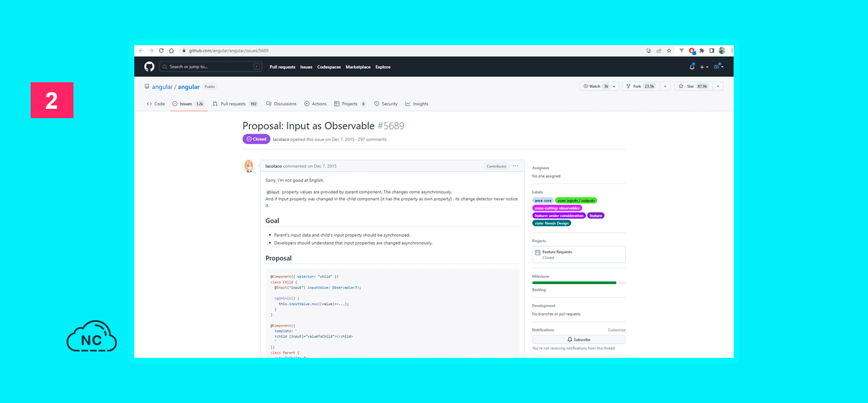Click the lacolaco name in the comment header
Viewport: 868px width, 403px height.
point(274,166)
